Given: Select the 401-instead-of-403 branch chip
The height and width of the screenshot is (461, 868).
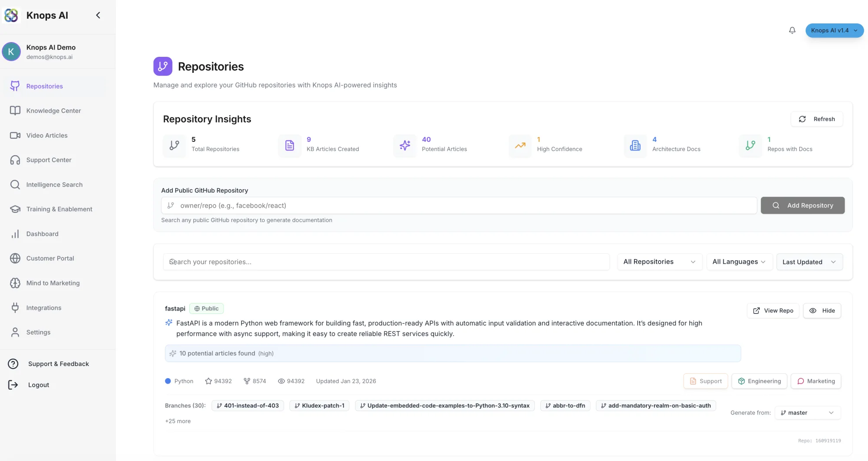Looking at the screenshot, I should pos(248,406).
